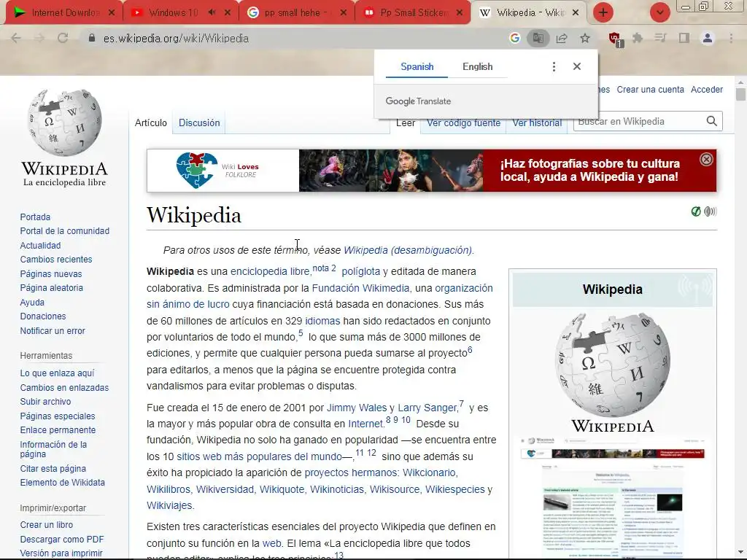The height and width of the screenshot is (560, 747).
Task: Open the tab search dropdown arrow
Action: pos(659,12)
